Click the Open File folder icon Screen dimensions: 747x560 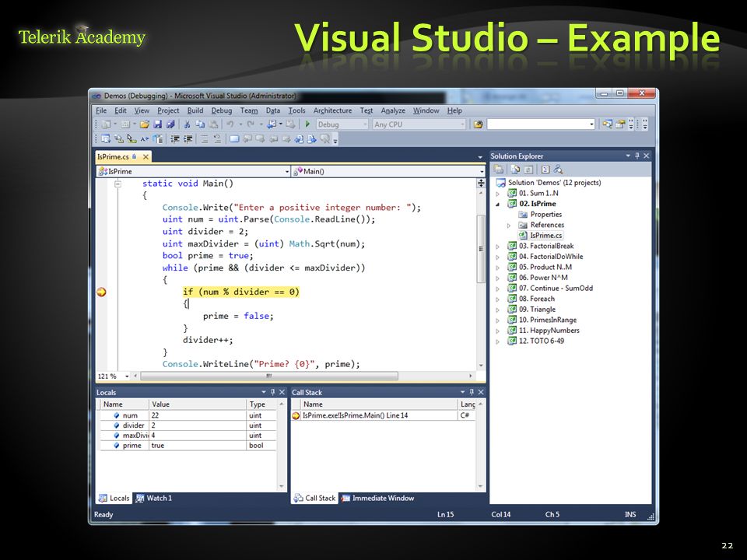point(145,124)
